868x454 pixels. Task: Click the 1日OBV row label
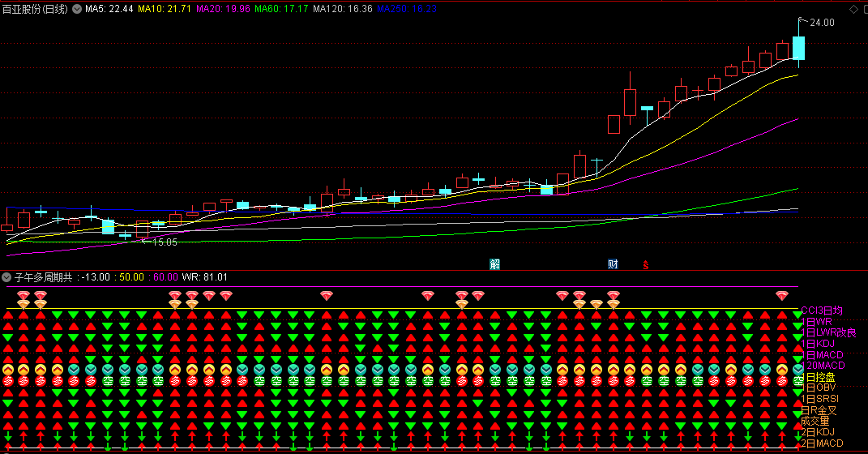(x=819, y=388)
